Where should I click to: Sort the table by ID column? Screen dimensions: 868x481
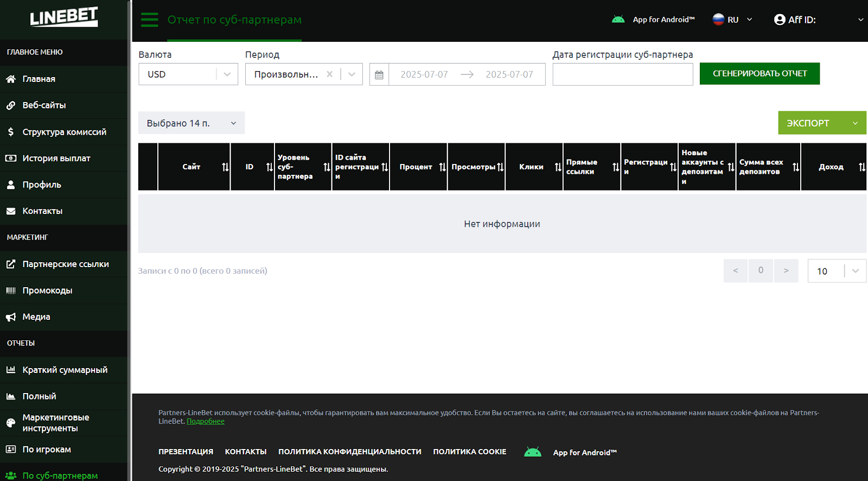270,167
